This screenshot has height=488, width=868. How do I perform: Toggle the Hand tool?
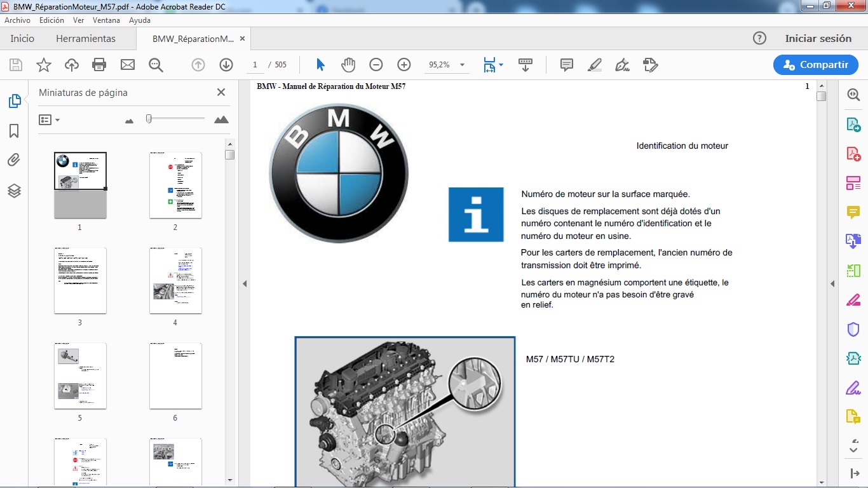pyautogui.click(x=348, y=64)
